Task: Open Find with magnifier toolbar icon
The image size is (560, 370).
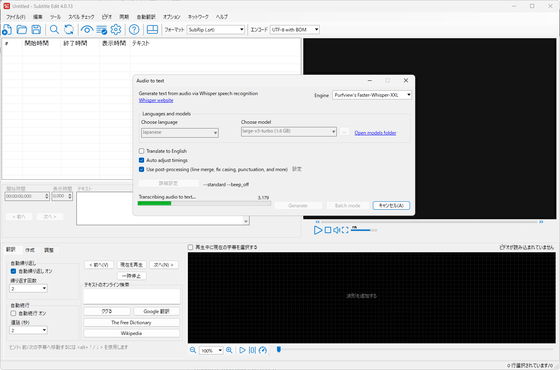Action: coord(54,30)
